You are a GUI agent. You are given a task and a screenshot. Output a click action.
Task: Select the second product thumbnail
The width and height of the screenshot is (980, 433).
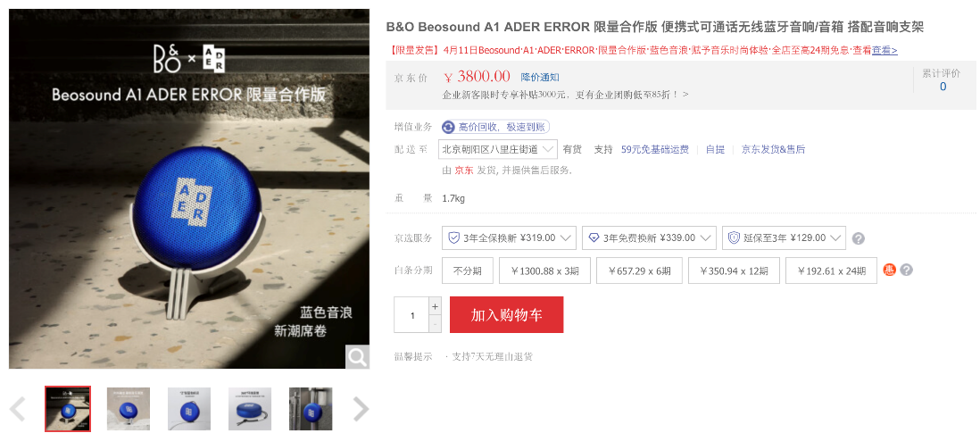(129, 409)
